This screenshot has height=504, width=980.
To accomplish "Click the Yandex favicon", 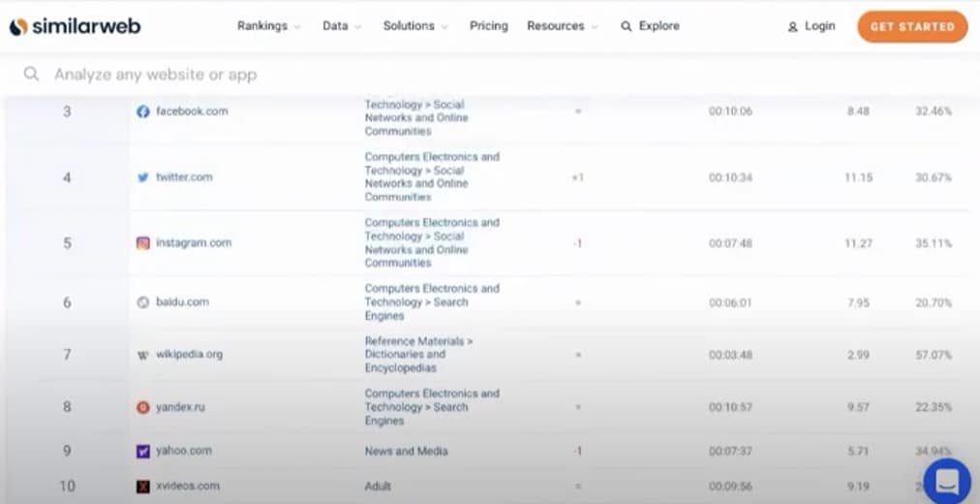I will (x=143, y=408).
